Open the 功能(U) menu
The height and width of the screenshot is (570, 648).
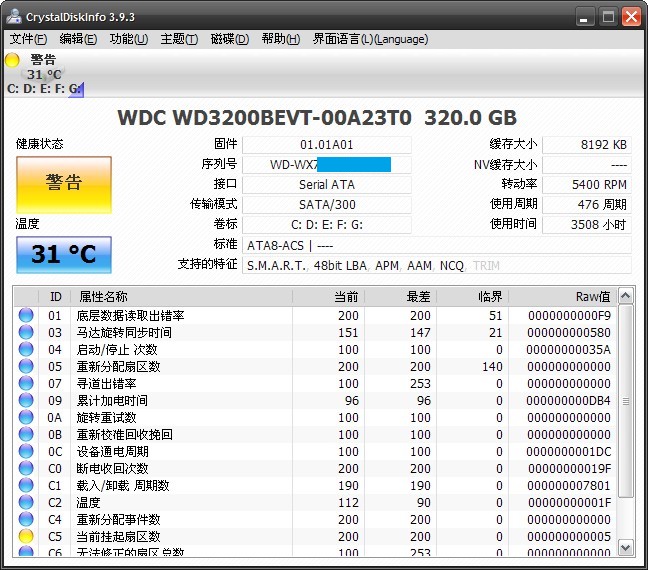pyautogui.click(x=129, y=39)
